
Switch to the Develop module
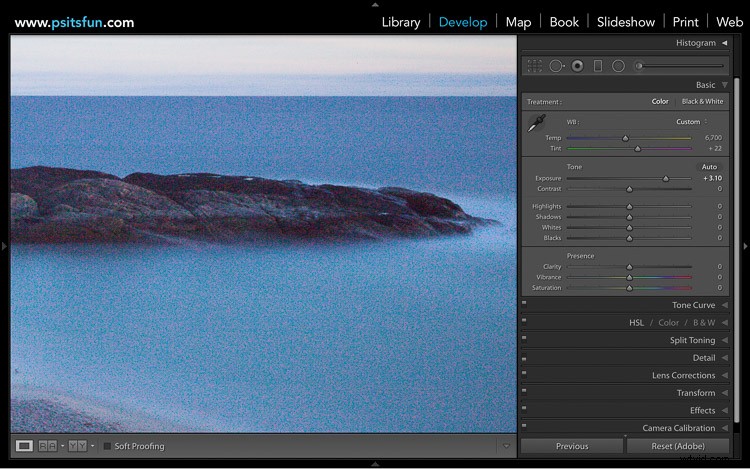(463, 22)
